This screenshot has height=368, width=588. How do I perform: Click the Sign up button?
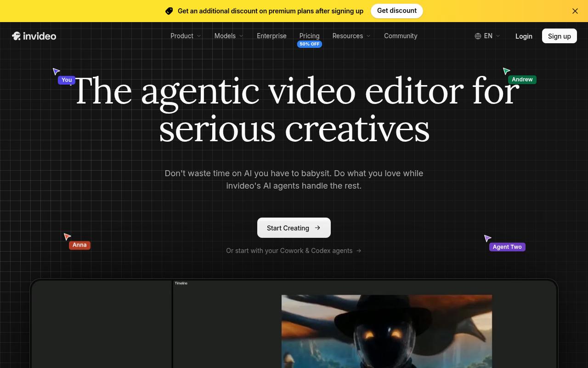pos(560,36)
